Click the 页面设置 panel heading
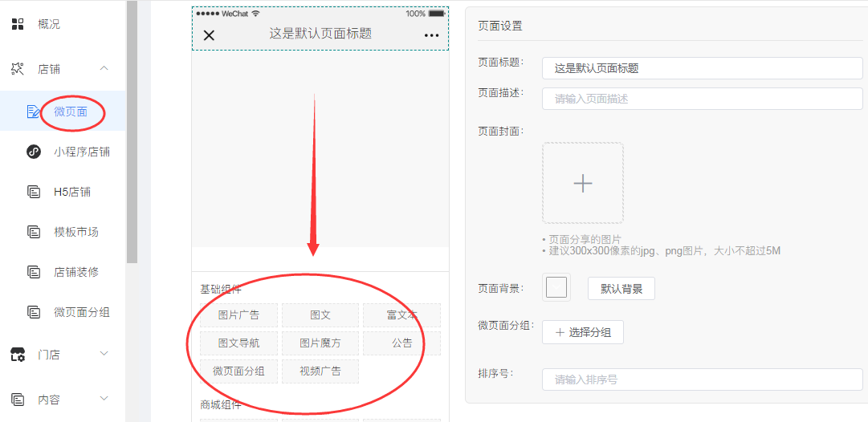 (x=500, y=26)
